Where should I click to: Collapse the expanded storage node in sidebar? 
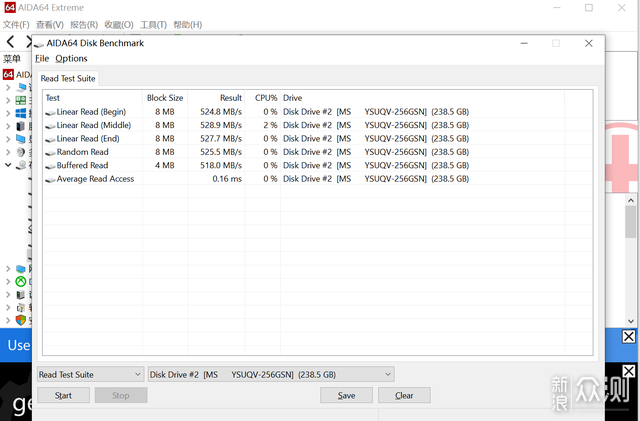click(x=8, y=165)
